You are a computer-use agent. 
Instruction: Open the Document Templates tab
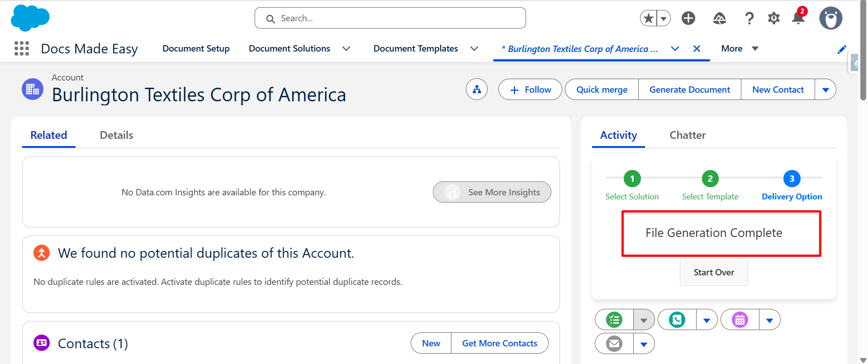(x=416, y=48)
